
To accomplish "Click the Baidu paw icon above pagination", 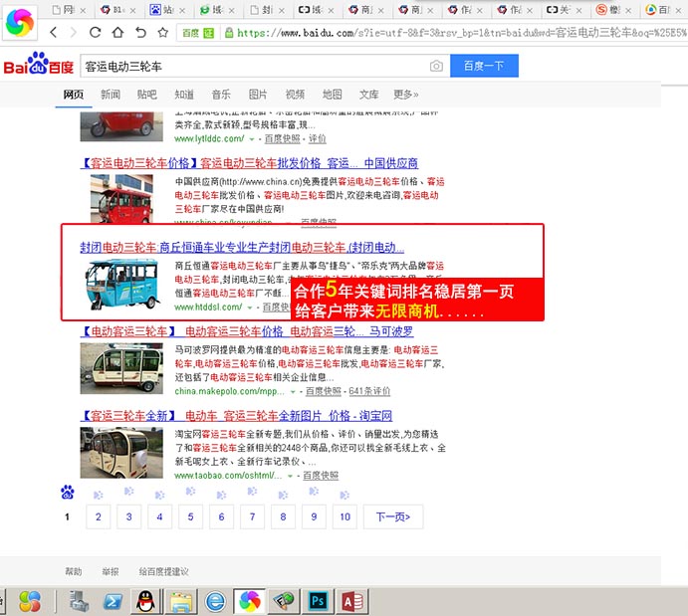I will [67, 493].
